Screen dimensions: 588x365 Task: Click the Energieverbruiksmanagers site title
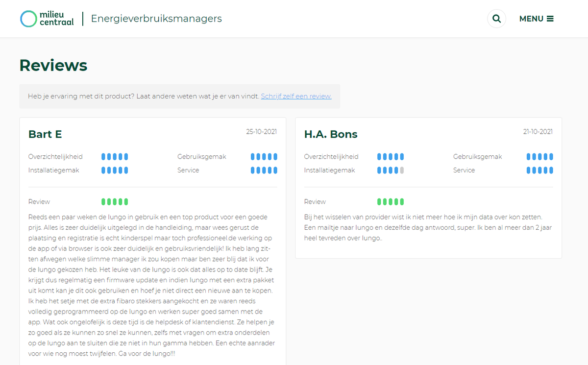click(x=156, y=19)
